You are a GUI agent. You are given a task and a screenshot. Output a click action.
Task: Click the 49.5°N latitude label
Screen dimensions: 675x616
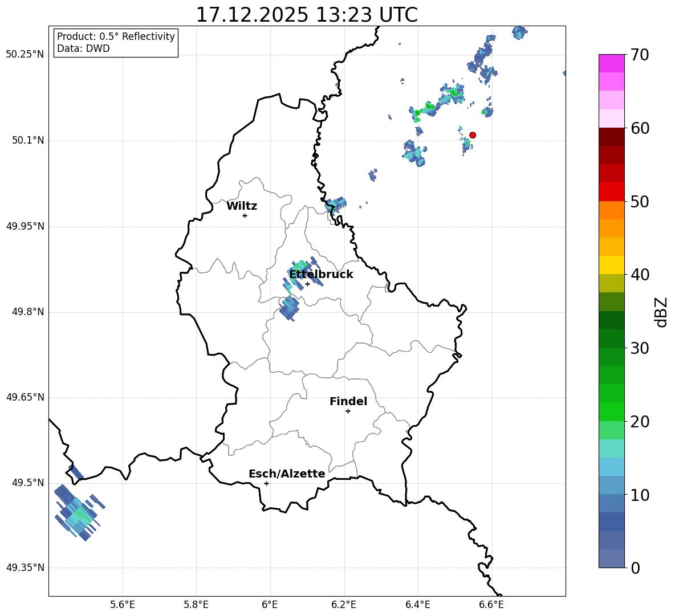click(x=29, y=482)
